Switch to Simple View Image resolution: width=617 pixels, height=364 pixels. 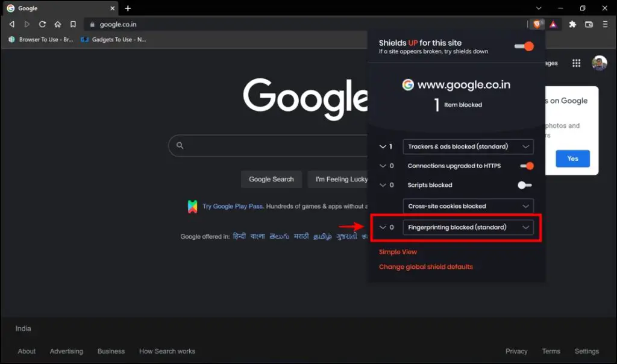(398, 252)
